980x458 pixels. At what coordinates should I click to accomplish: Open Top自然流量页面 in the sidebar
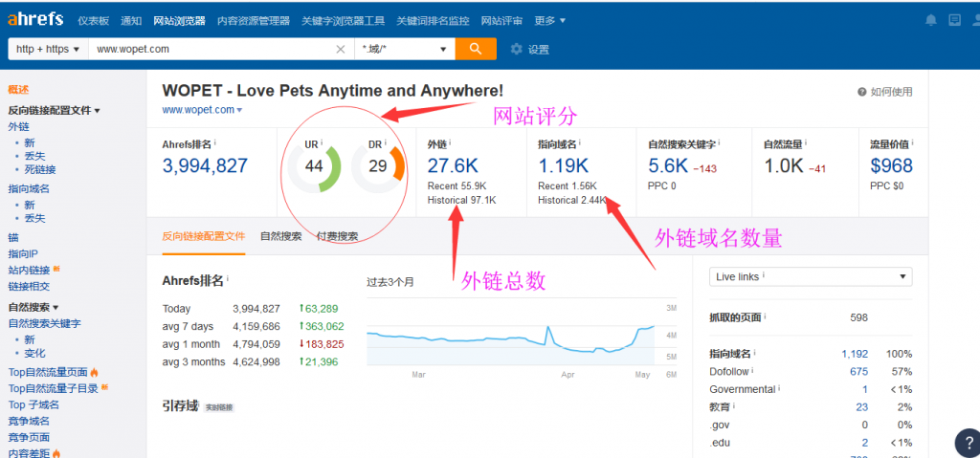coord(48,372)
